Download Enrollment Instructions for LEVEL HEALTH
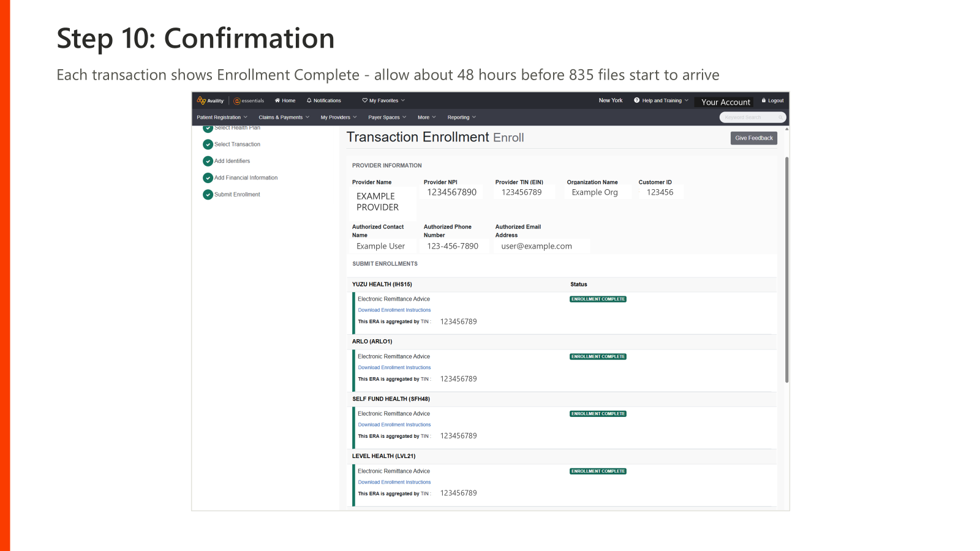This screenshot has width=980, height=551. tap(394, 482)
